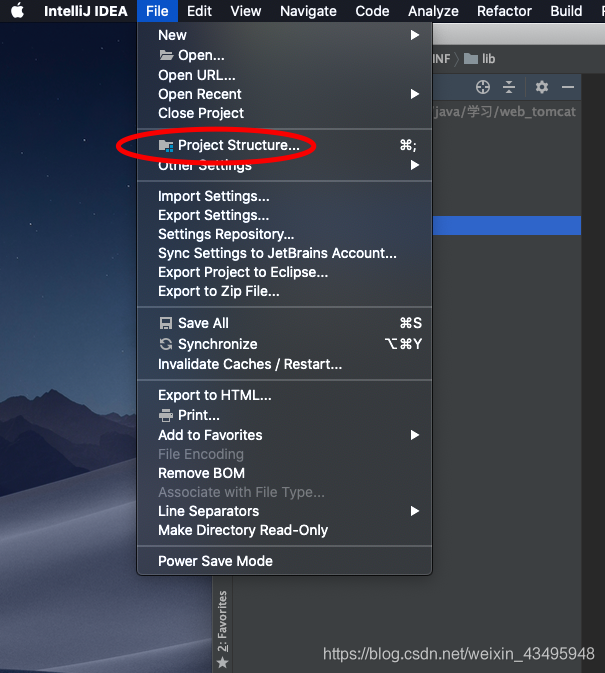The height and width of the screenshot is (673, 605).
Task: Click the Collapse All icon in Project panel
Action: pos(509,87)
